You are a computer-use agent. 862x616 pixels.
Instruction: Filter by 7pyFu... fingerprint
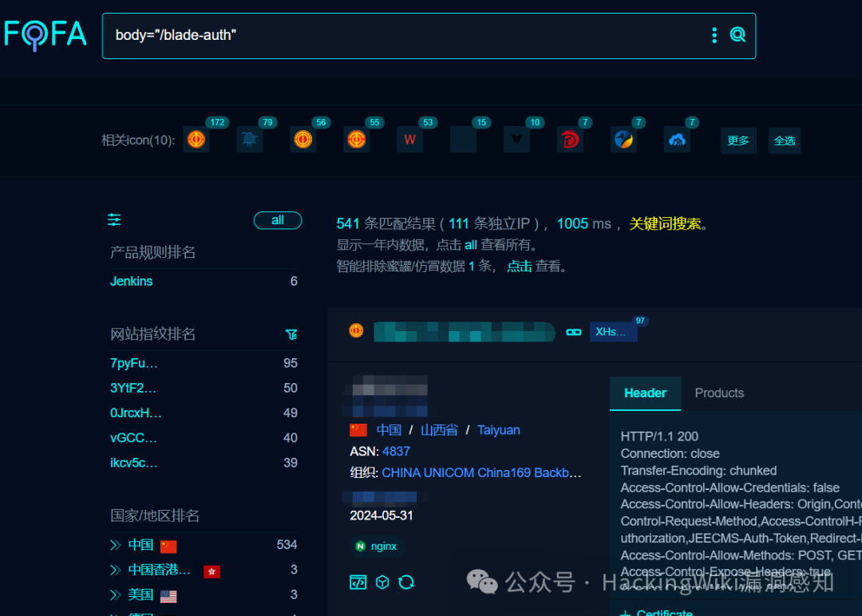(133, 363)
